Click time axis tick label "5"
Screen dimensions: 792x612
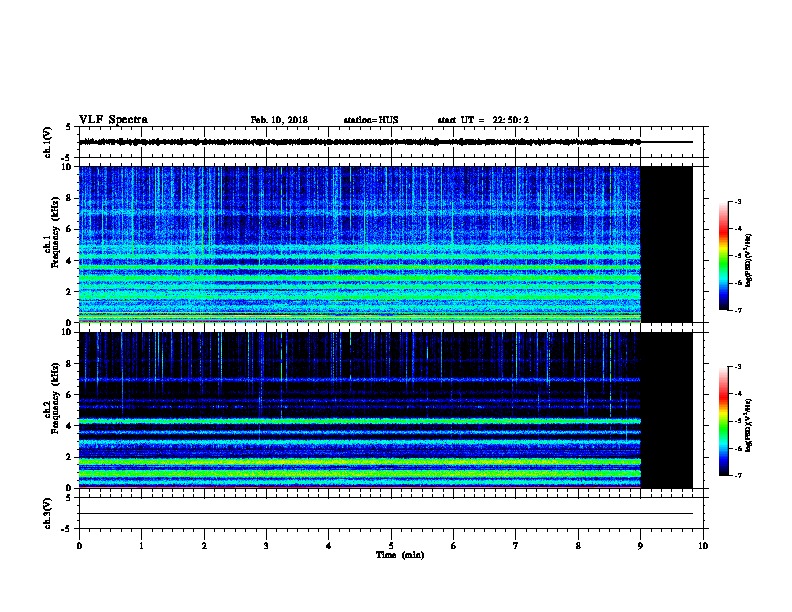pos(391,546)
